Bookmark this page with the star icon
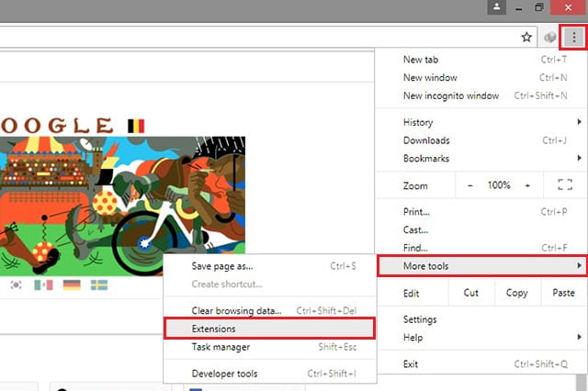588x391 pixels. [526, 37]
